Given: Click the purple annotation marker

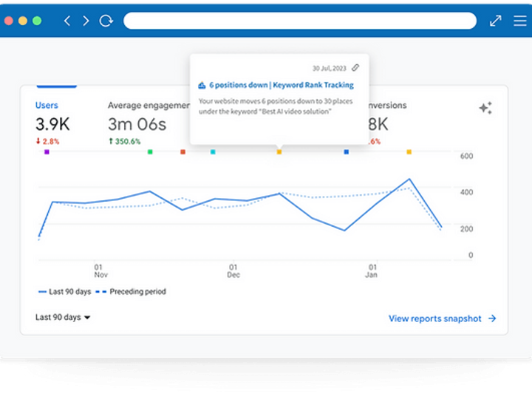Looking at the screenshot, I should point(47,152).
